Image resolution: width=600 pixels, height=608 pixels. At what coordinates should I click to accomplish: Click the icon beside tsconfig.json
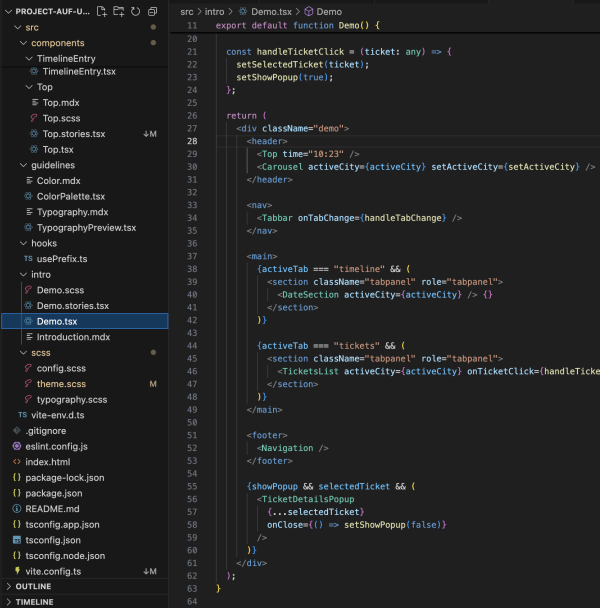tap(17, 540)
